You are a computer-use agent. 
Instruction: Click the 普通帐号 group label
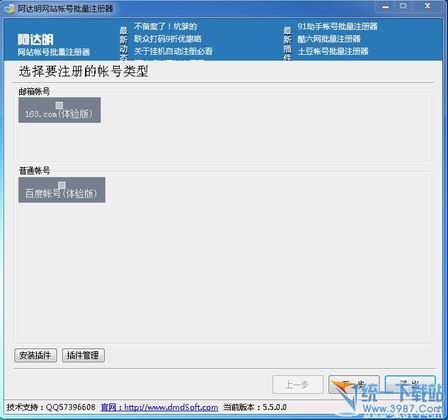[x=34, y=171]
